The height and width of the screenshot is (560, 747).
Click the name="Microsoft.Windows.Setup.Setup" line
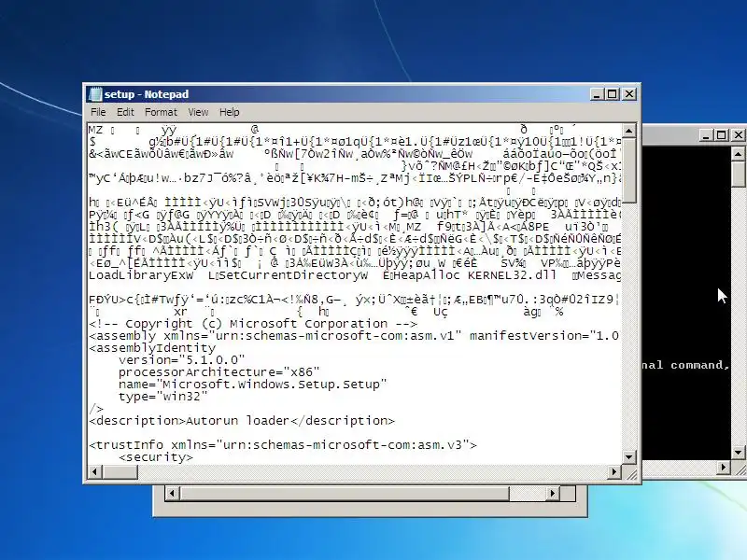point(252,385)
